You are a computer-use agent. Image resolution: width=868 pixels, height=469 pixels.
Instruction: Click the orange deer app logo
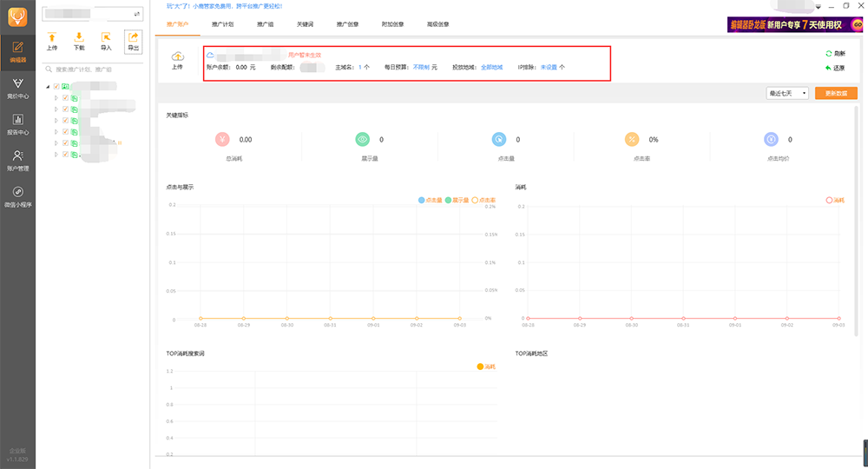17,17
